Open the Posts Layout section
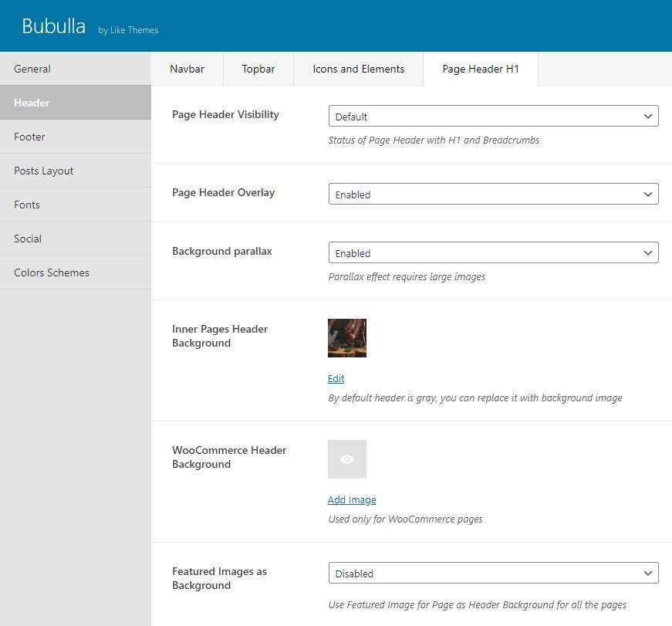This screenshot has width=672, height=626. [76, 171]
